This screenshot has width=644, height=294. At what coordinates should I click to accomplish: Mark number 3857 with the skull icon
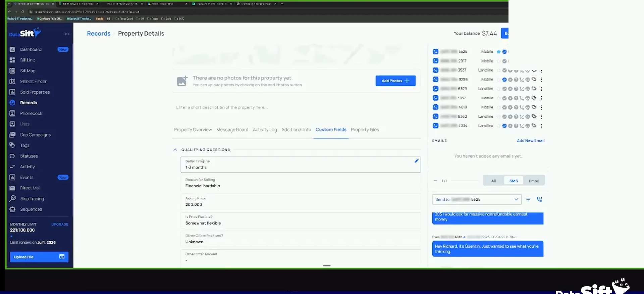pyautogui.click(x=528, y=98)
